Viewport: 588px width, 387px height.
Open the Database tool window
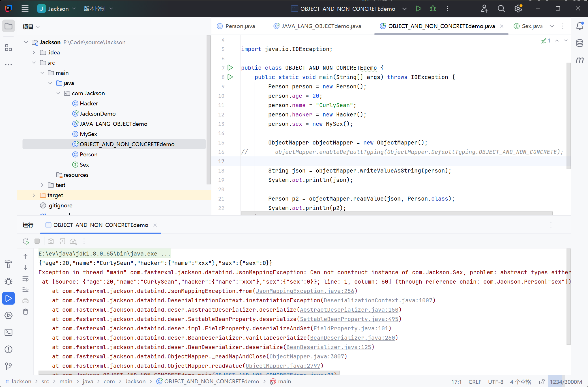point(580,43)
